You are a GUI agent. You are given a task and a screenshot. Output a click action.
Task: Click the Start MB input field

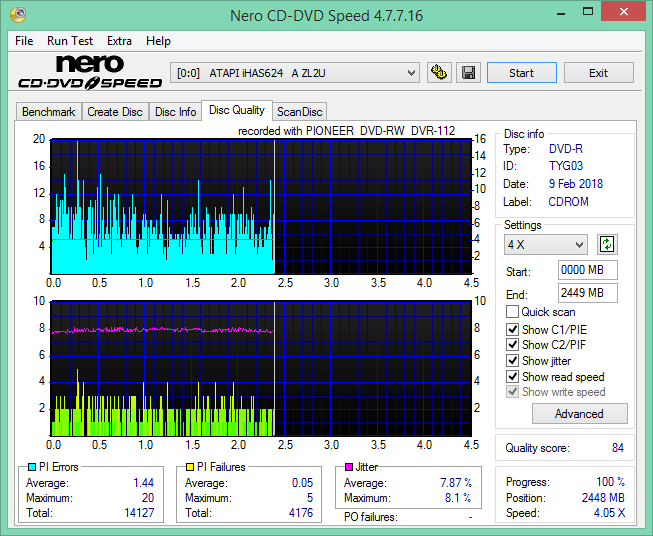tap(588, 270)
